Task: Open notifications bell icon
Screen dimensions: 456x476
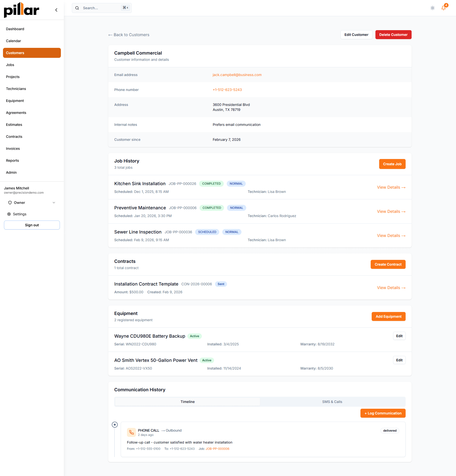Action: [444, 8]
